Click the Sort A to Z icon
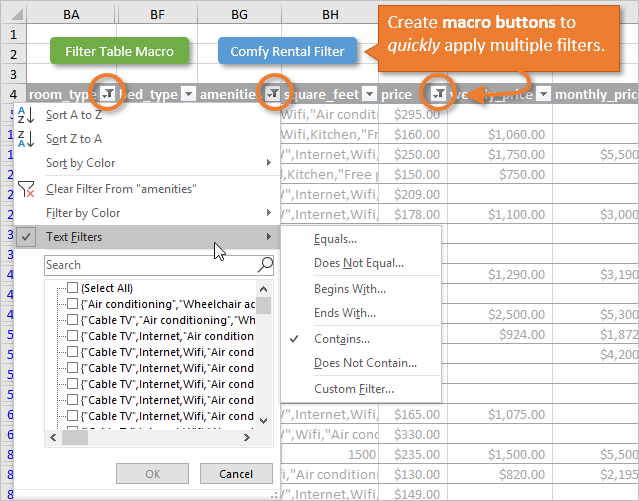This screenshot has width=639, height=501. 27,116
